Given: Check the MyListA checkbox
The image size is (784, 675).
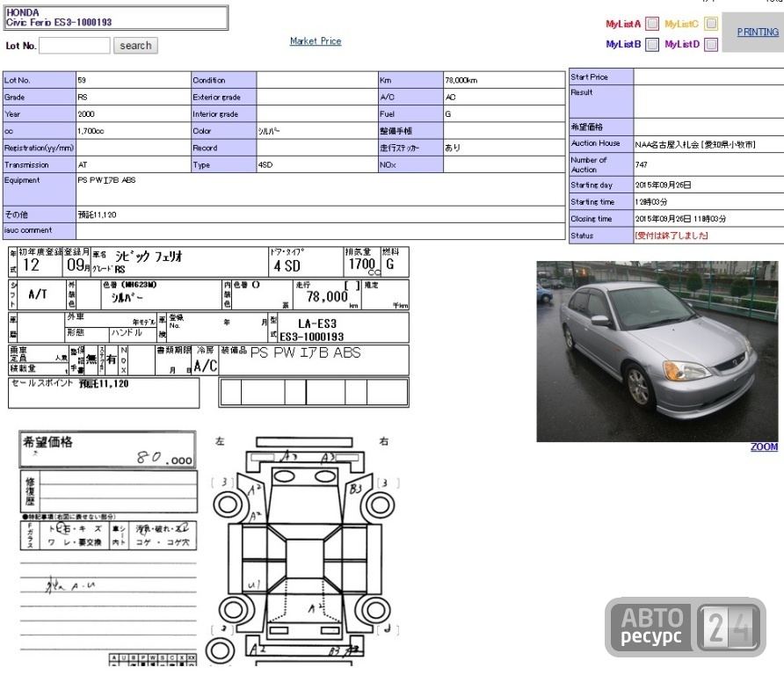Looking at the screenshot, I should [652, 24].
